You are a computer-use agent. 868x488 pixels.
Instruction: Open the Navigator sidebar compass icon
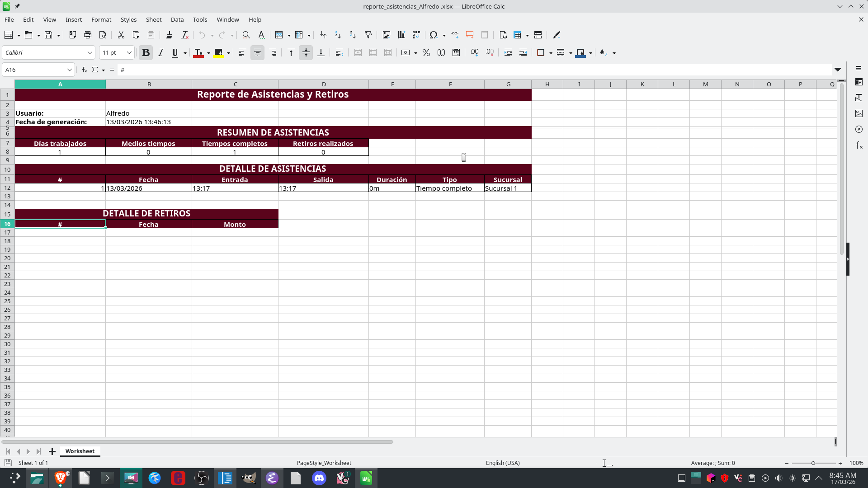pyautogui.click(x=859, y=129)
